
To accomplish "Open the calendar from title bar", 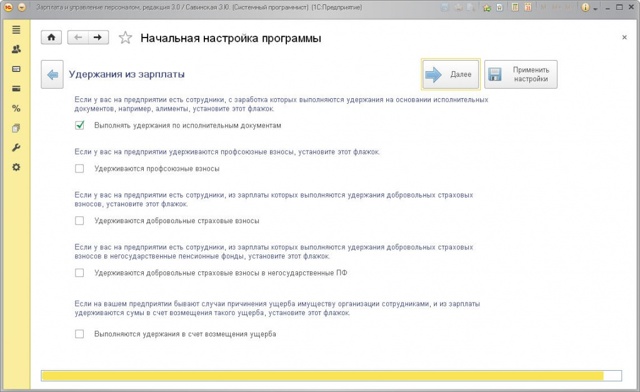I will tap(528, 7).
